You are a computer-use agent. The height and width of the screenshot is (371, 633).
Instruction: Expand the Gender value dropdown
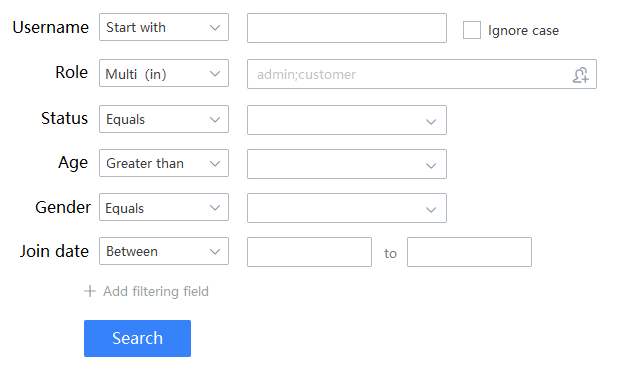(x=347, y=208)
